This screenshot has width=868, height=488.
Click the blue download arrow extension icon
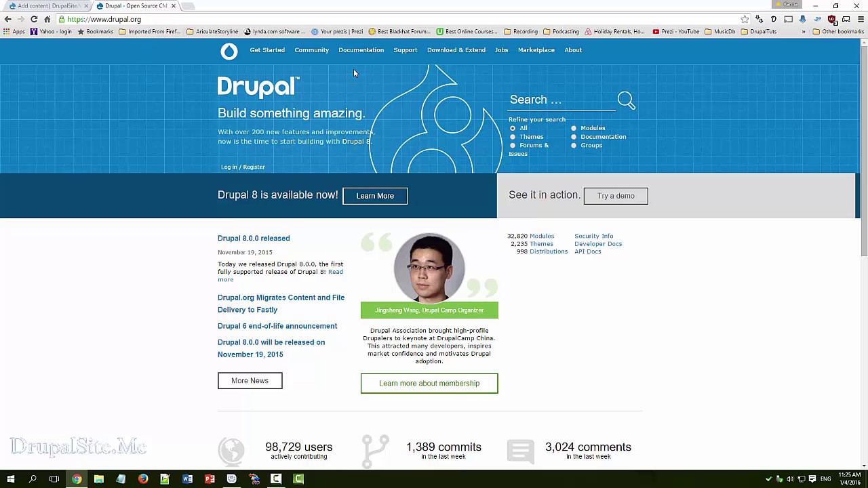803,19
